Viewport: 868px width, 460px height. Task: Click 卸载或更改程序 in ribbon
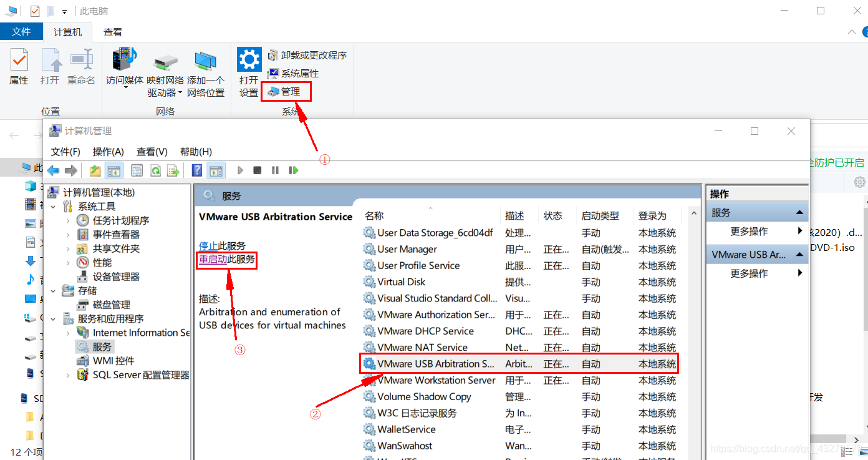(x=307, y=56)
